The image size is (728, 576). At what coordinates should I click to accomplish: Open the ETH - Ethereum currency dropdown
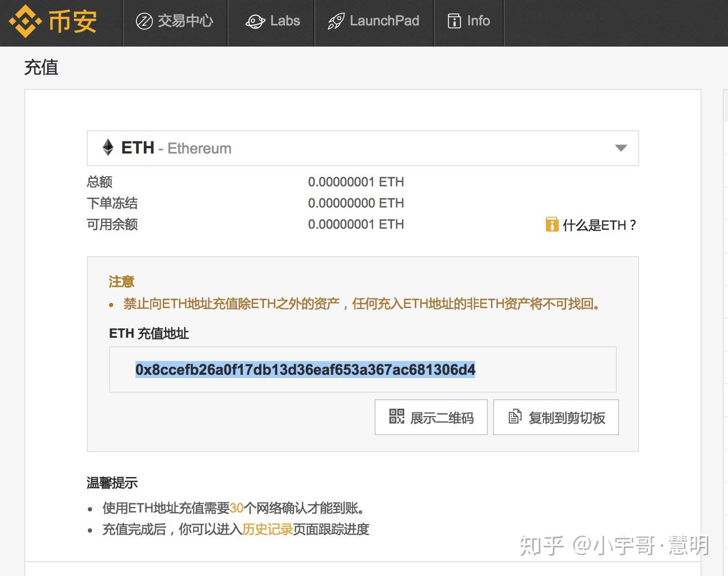pos(362,148)
